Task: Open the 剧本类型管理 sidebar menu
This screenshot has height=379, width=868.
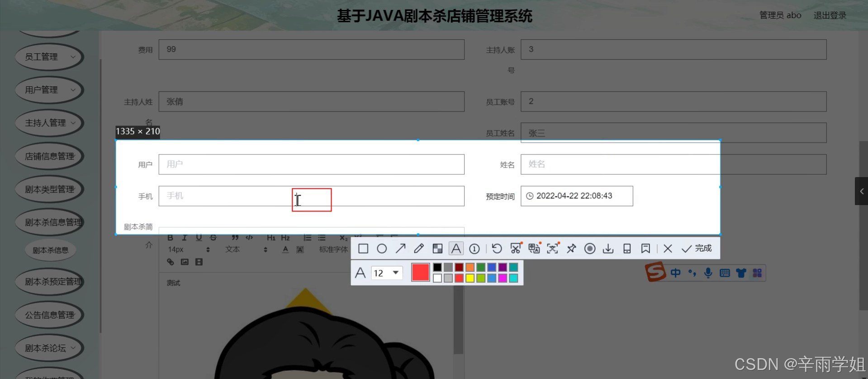Action: (49, 189)
